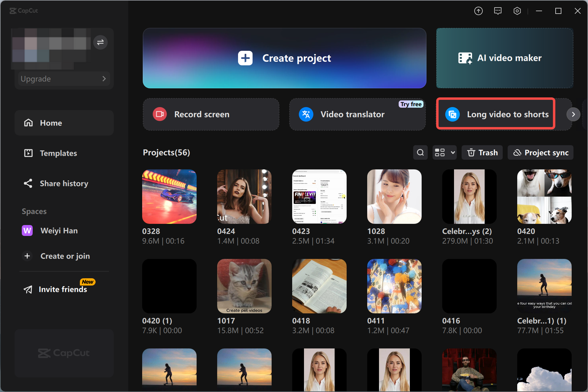Switch to the Templates section
588x392 pixels.
(58, 153)
